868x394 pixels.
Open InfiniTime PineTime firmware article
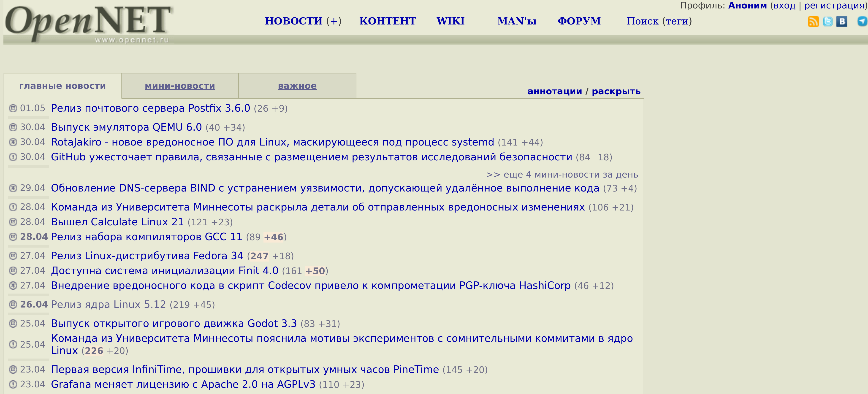(x=245, y=370)
